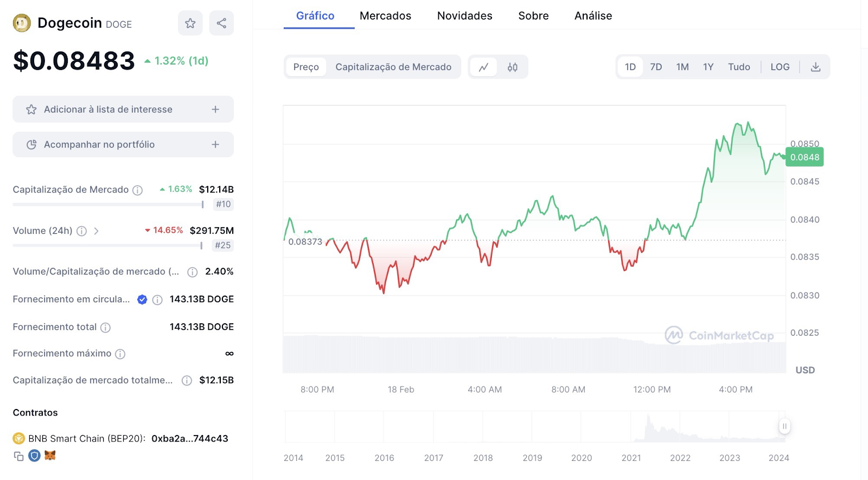This screenshot has height=480, width=868.
Task: Add contract to MetaMask fox icon
Action: coord(50,456)
